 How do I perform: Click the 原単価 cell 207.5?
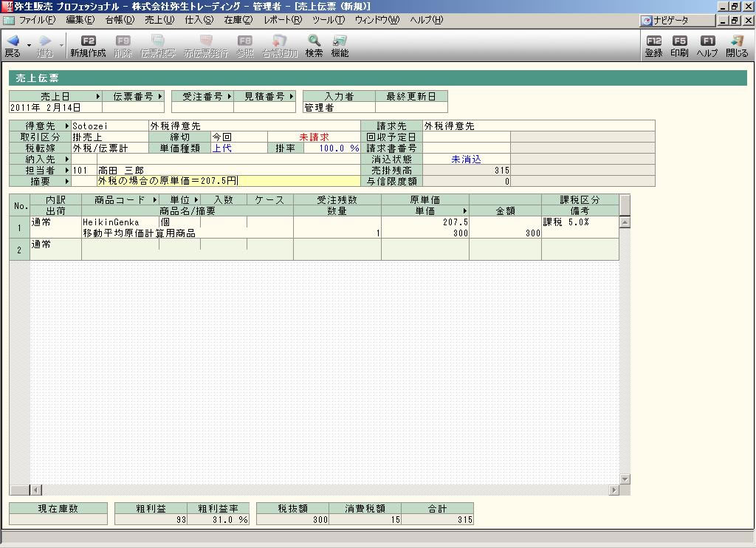pyautogui.click(x=425, y=222)
